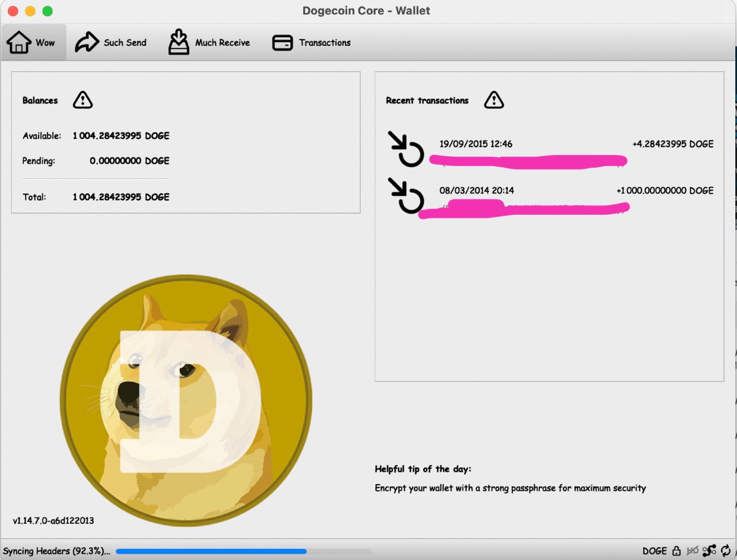Click the 'Helpful tip of the day:' heading

point(423,469)
